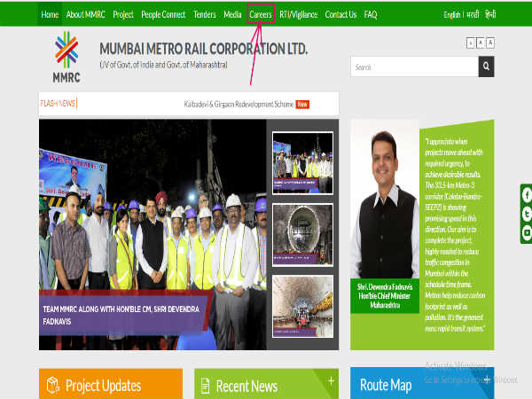
Task: Open Kalbadevi & Girgaon Redevelopment Scheme news
Action: (x=239, y=104)
